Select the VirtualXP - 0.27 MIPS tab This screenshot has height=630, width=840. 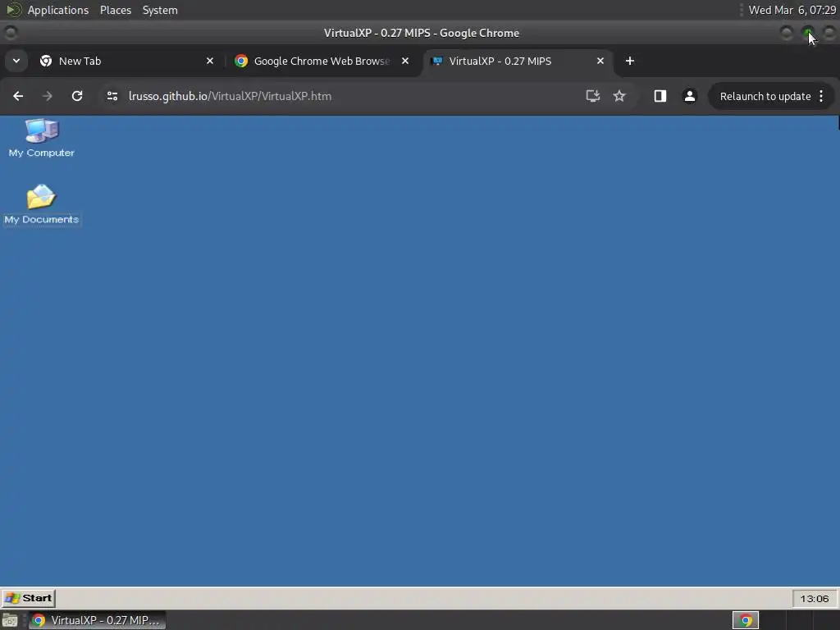point(518,61)
